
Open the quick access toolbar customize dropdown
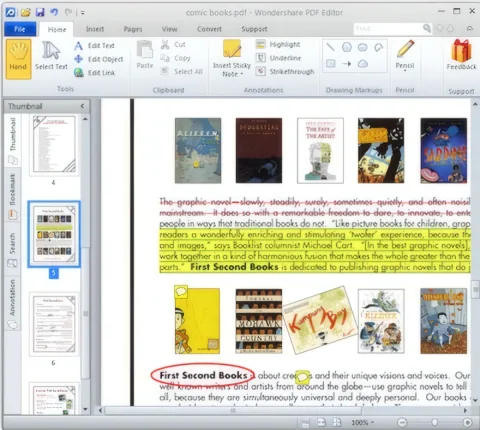[x=83, y=13]
